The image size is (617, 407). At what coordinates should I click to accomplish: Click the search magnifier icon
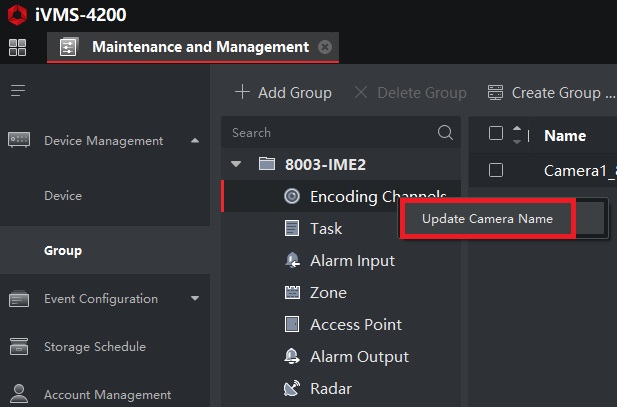(x=445, y=132)
